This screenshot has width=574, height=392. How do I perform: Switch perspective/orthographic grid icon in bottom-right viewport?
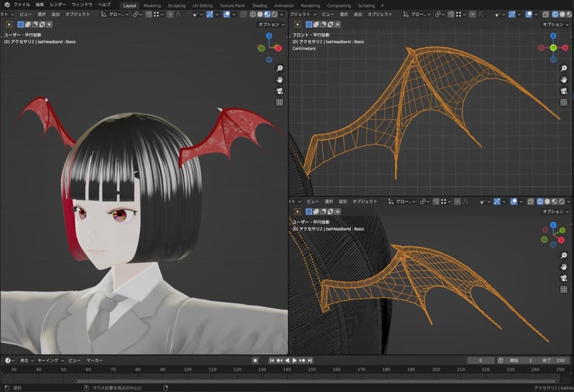(564, 289)
